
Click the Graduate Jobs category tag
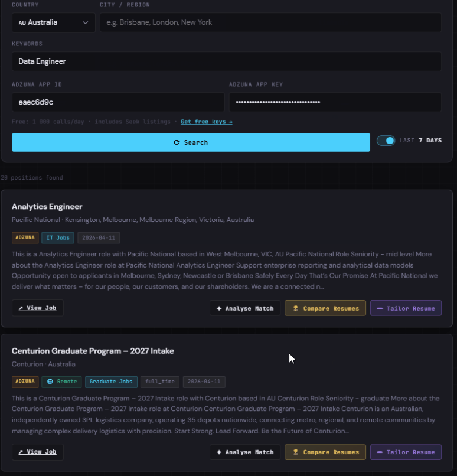coord(111,382)
